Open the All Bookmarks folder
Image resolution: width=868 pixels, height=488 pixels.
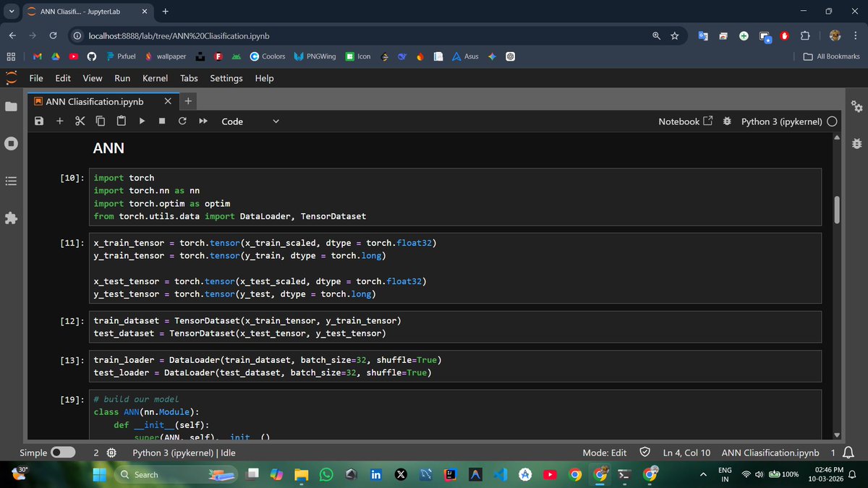click(832, 56)
